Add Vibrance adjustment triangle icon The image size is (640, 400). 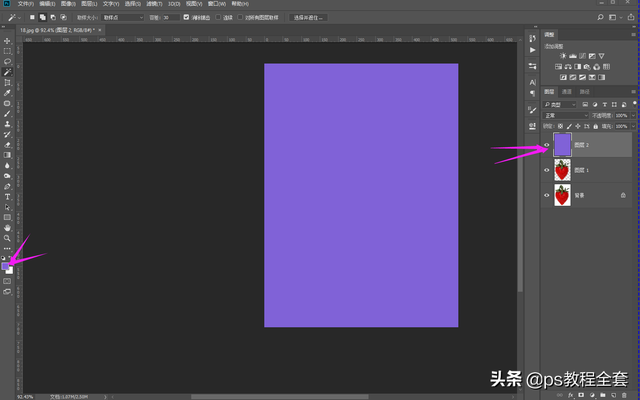(601, 56)
